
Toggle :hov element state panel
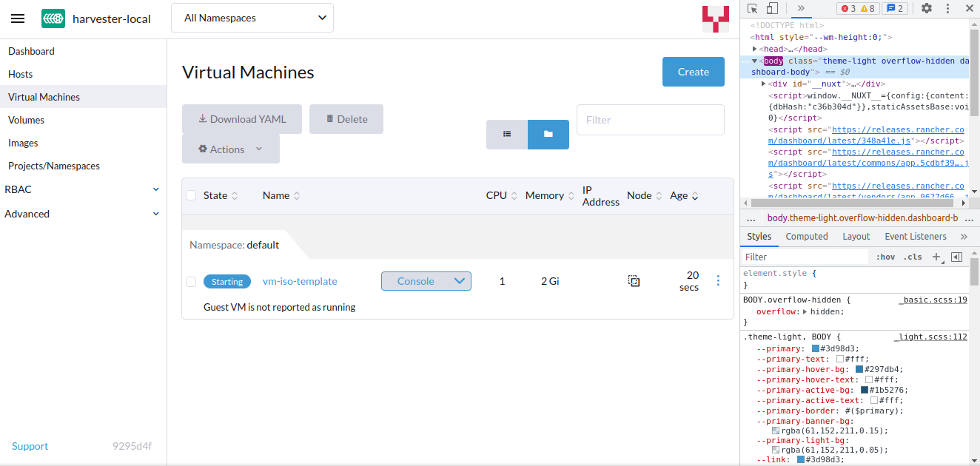coord(885,257)
